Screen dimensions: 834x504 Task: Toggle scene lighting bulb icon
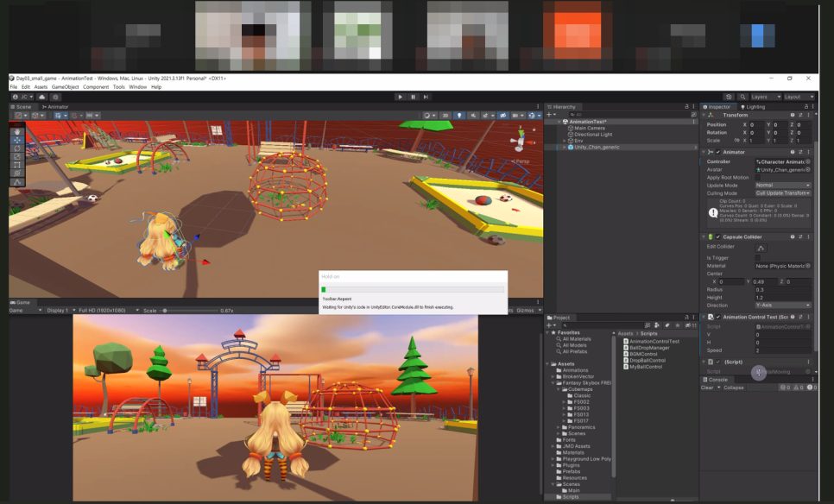click(459, 116)
